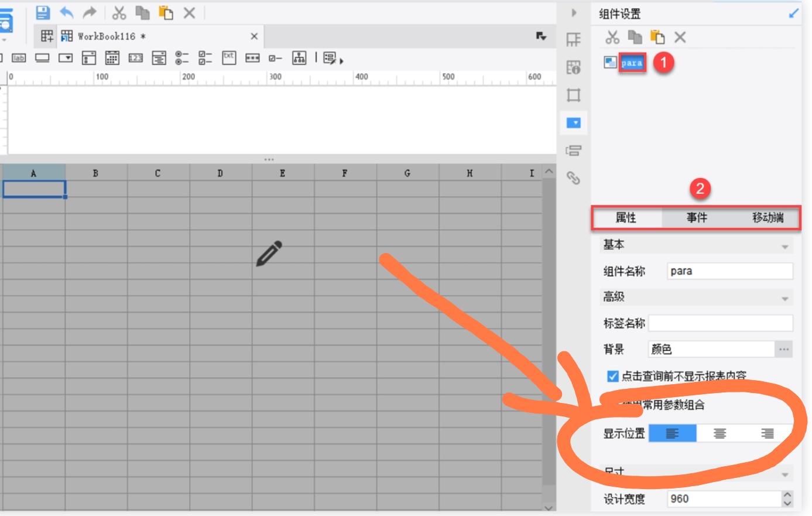The width and height of the screenshot is (812, 516).
Task: Open hyperlink panel with chain icon
Action: pos(574,178)
